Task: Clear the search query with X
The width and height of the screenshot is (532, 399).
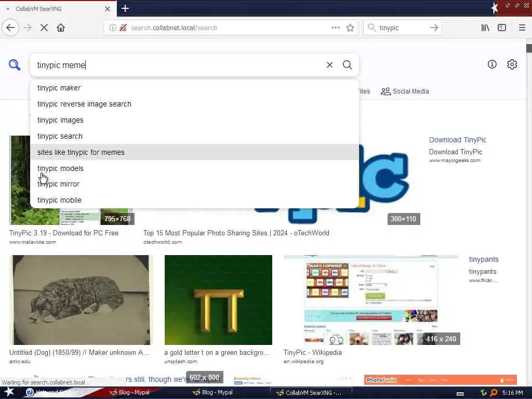Action: click(x=329, y=65)
